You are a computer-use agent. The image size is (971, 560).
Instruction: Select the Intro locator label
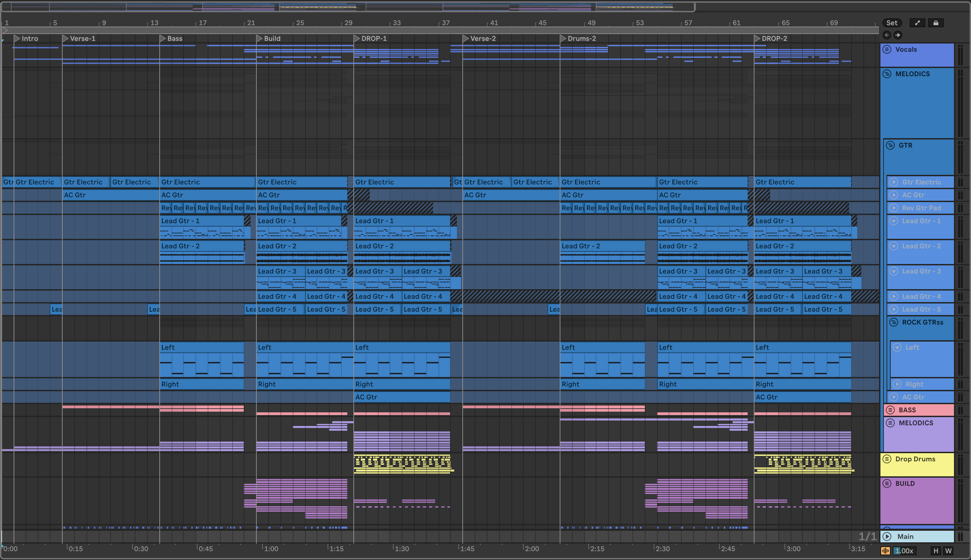30,38
